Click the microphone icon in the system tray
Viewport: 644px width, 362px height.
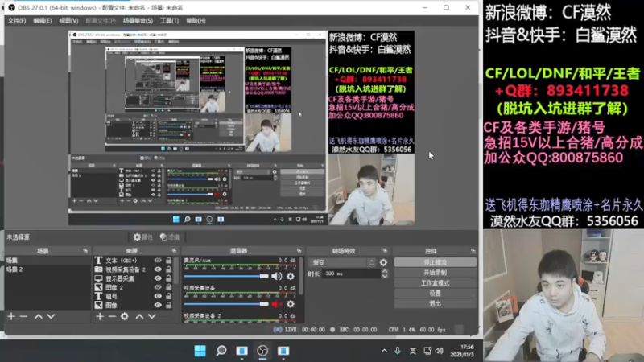coord(397,351)
